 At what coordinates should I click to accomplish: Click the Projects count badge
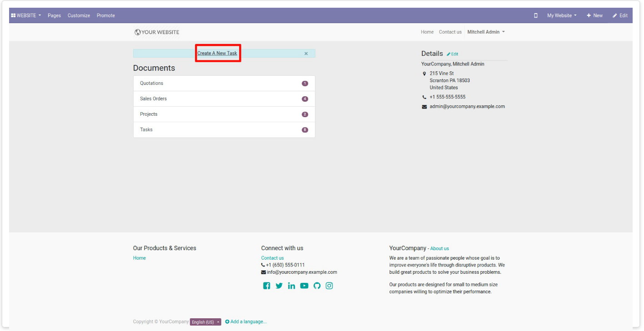coord(305,114)
